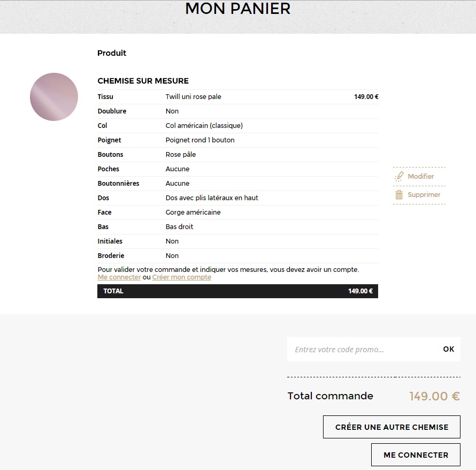Click the 'Gorge américaine' face value
476x470 pixels.
193,213
